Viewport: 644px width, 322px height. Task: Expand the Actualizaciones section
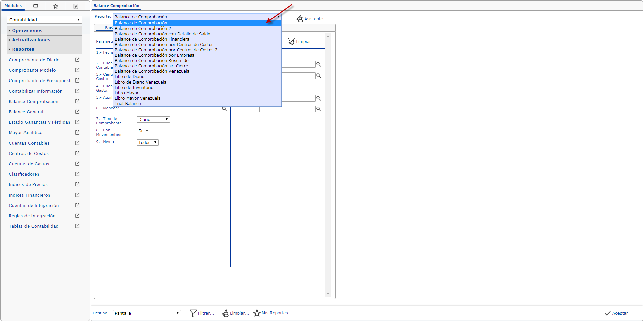tap(44, 40)
